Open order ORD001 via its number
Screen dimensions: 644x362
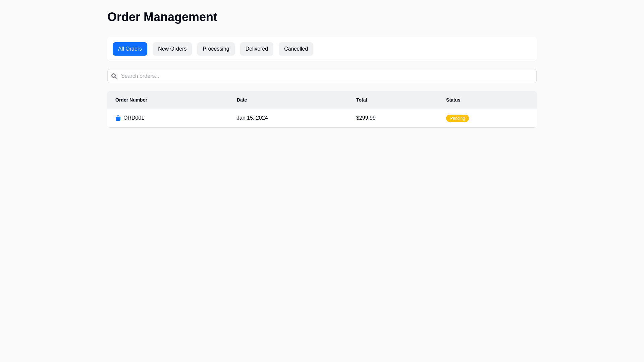[134, 118]
